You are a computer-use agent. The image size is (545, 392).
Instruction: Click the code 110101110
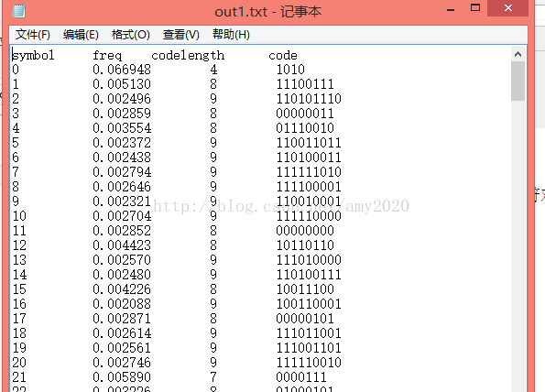coord(309,99)
